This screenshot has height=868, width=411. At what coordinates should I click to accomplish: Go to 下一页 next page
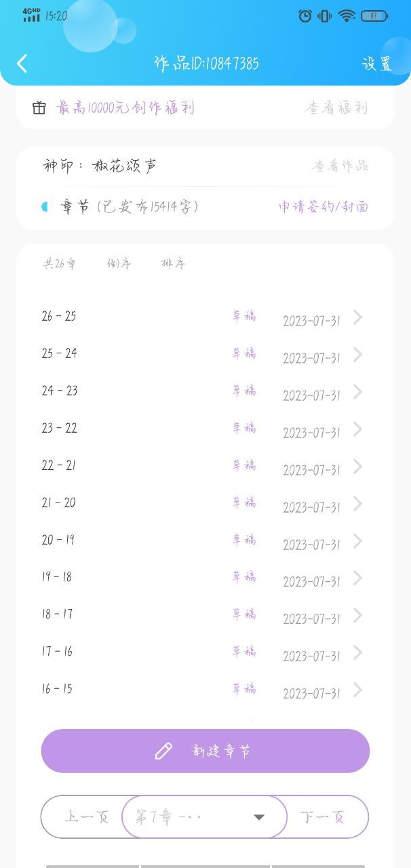[x=322, y=816]
